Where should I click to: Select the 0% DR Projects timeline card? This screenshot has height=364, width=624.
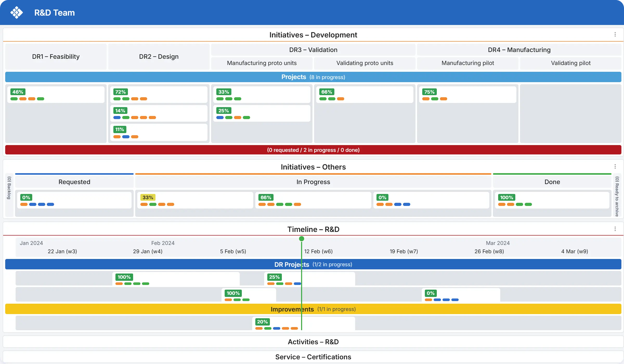tap(461, 295)
